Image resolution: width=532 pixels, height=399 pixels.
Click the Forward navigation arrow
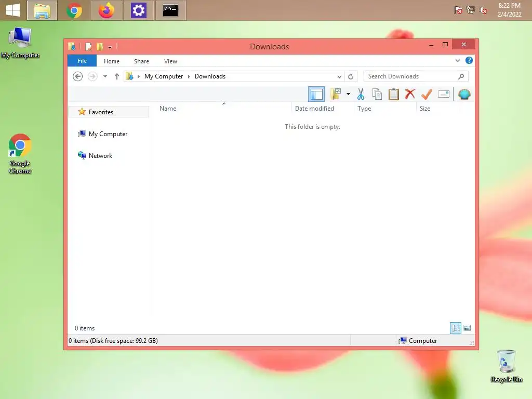92,76
